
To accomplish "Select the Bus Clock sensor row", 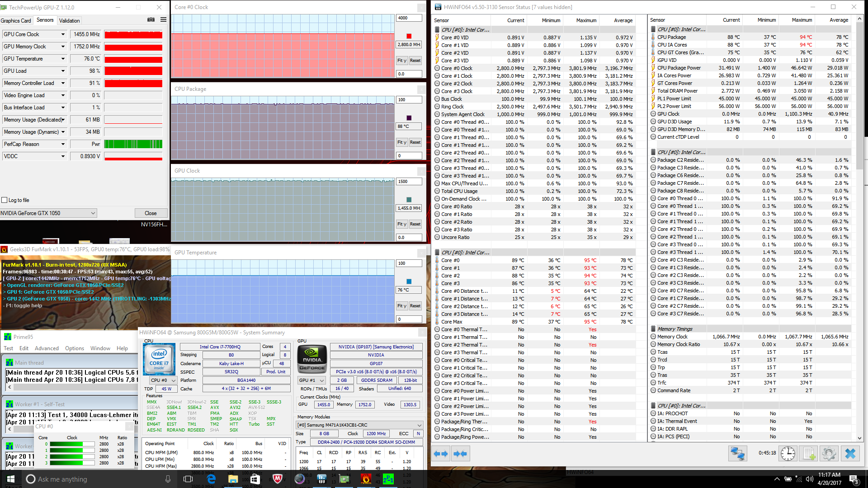I will pyautogui.click(x=534, y=99).
